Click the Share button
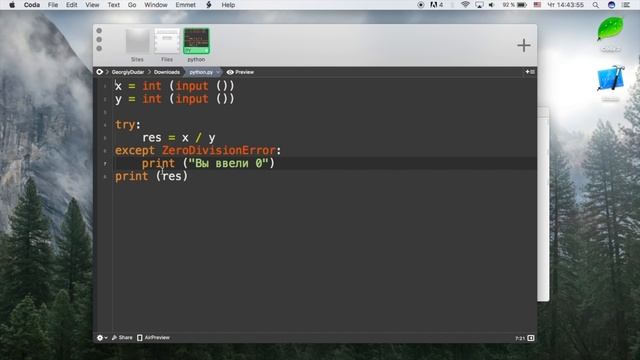Viewport: 640px width, 360px height. coord(122,338)
